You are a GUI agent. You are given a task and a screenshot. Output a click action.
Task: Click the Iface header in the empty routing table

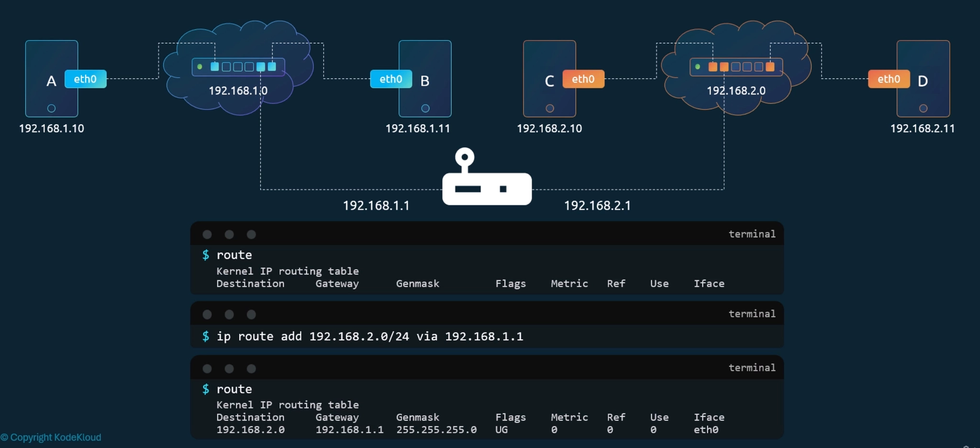[x=709, y=283]
